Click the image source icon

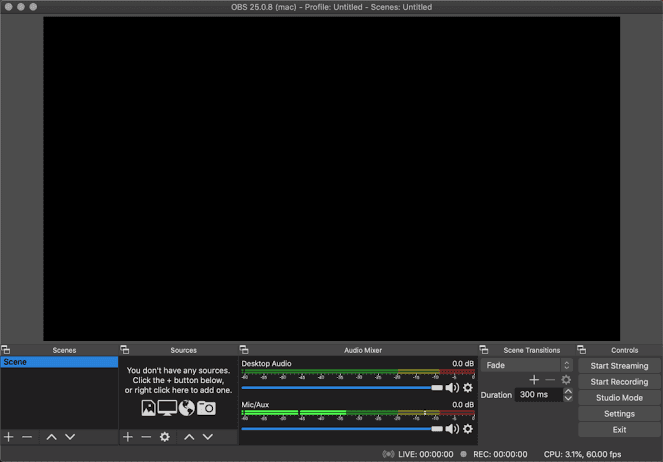148,408
